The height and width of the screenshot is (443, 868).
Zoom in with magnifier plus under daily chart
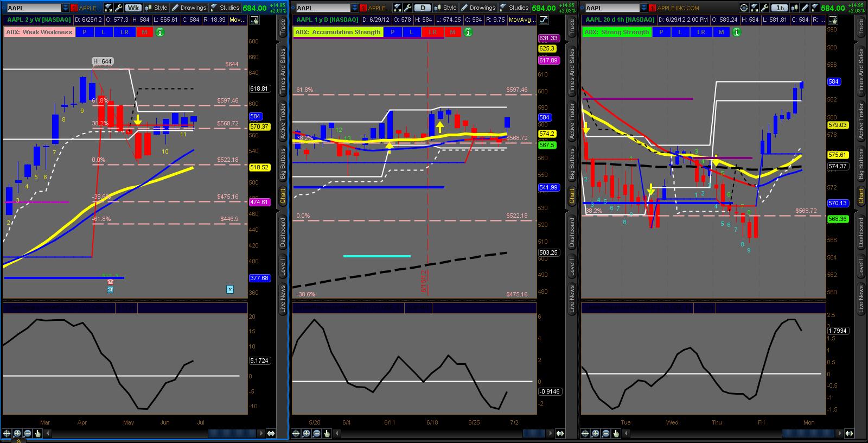coord(307,433)
